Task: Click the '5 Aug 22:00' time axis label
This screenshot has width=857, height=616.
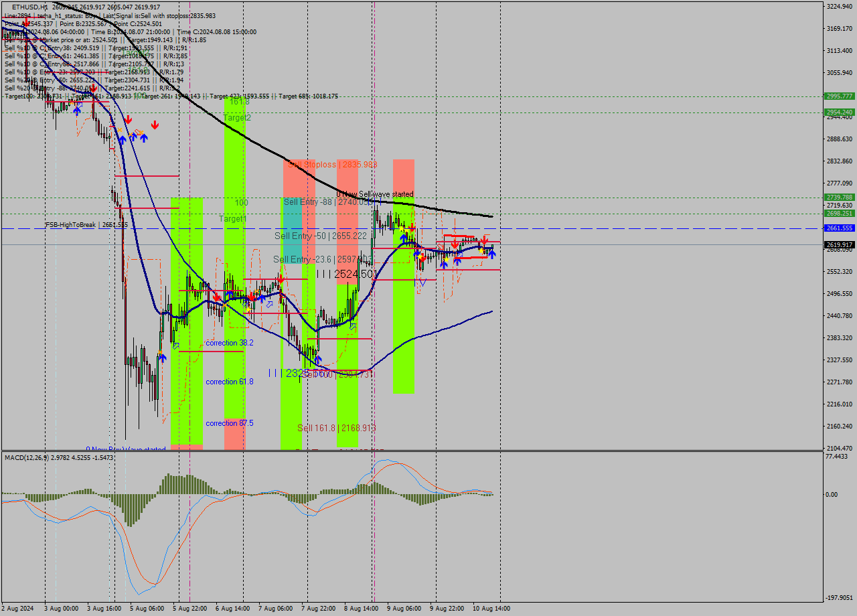Action: [x=189, y=609]
